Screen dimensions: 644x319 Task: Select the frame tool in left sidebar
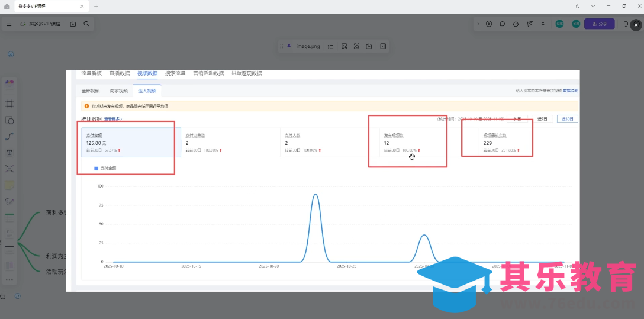pos(9,104)
